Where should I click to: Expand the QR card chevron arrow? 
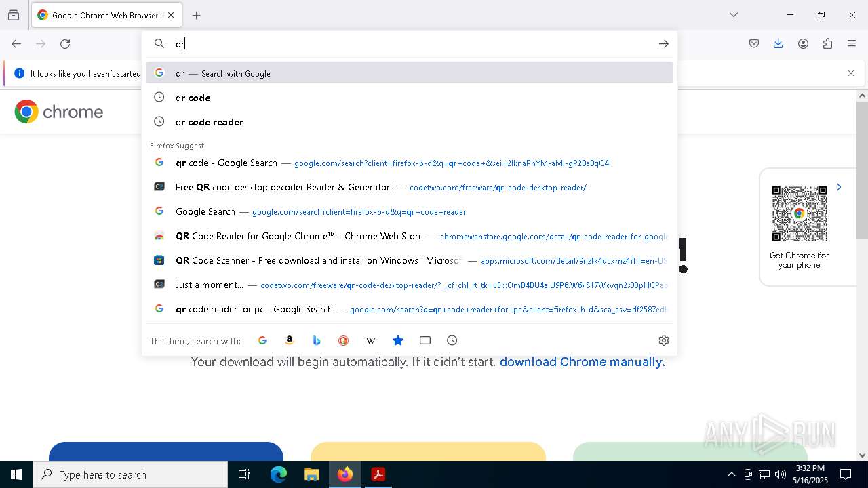coord(839,187)
